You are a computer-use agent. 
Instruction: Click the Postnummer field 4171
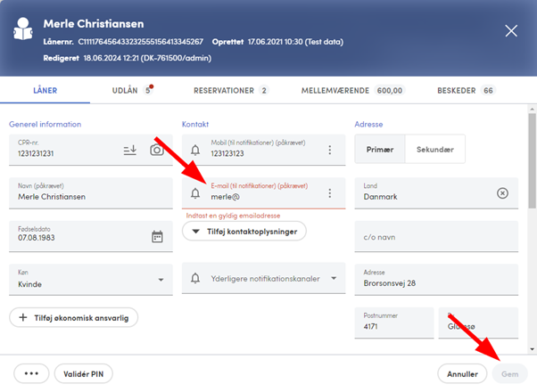(x=394, y=323)
